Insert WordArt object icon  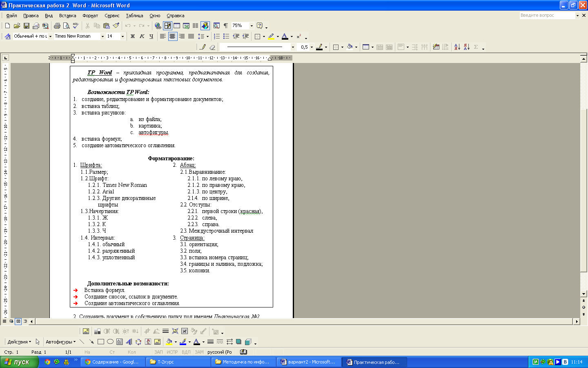pyautogui.click(x=129, y=342)
